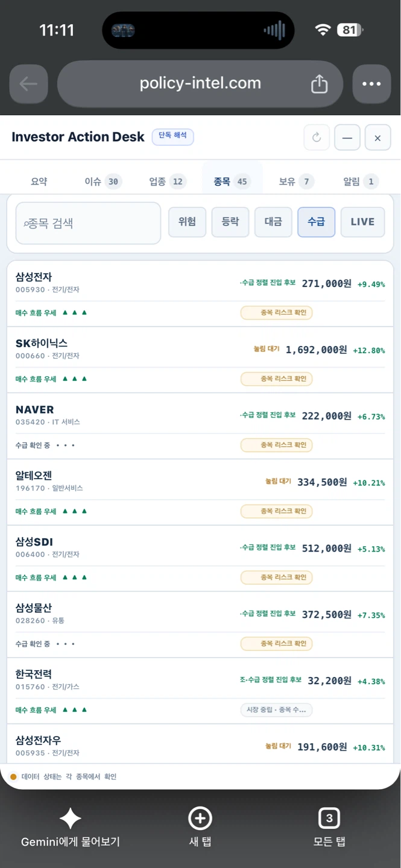Switch to the 이슈 tab

(103, 181)
